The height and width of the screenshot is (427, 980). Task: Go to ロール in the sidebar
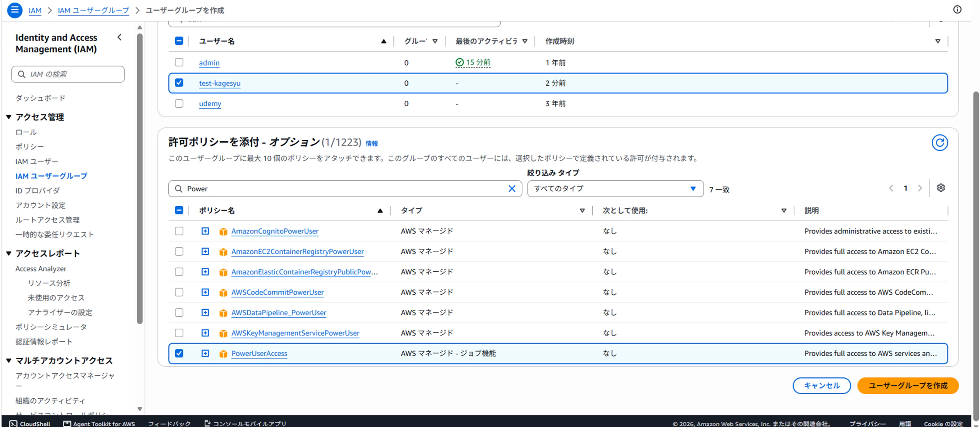[x=26, y=132]
